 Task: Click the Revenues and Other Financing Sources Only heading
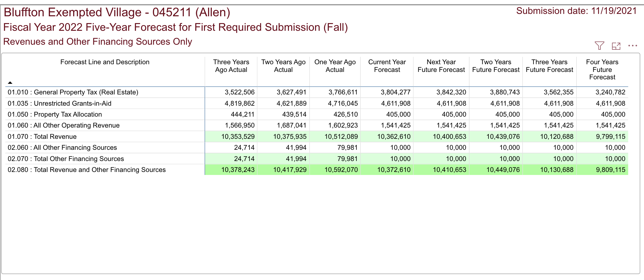click(x=98, y=41)
